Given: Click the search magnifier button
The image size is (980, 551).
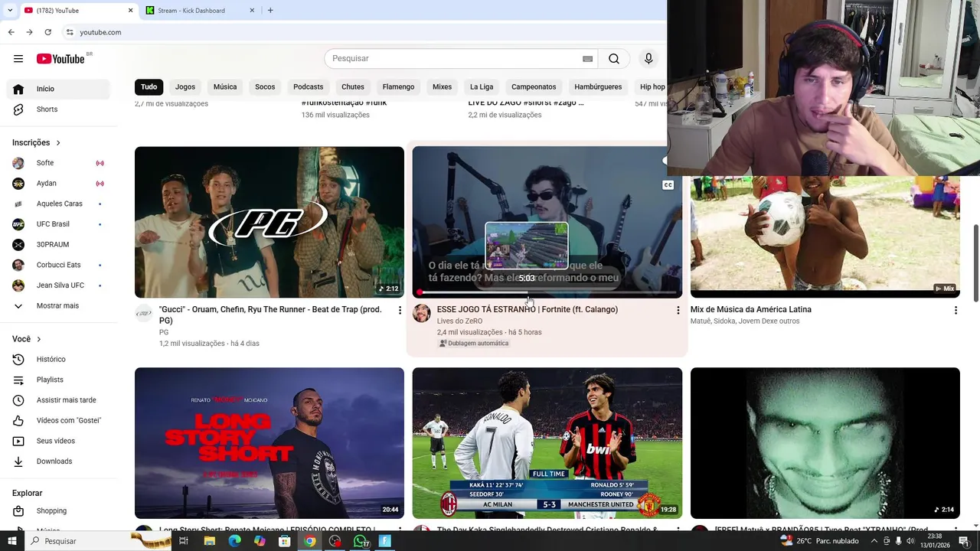Looking at the screenshot, I should click(614, 59).
